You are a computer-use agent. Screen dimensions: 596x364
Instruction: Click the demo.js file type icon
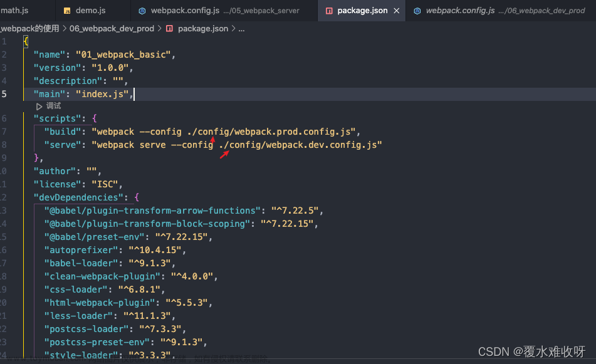point(67,11)
